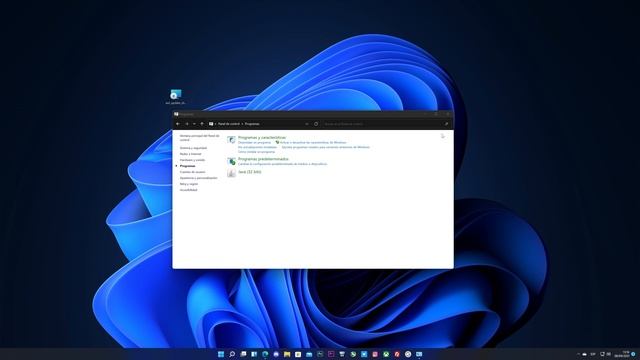Click the Programas predeterminados icon
640x360 pixels.
[231, 161]
